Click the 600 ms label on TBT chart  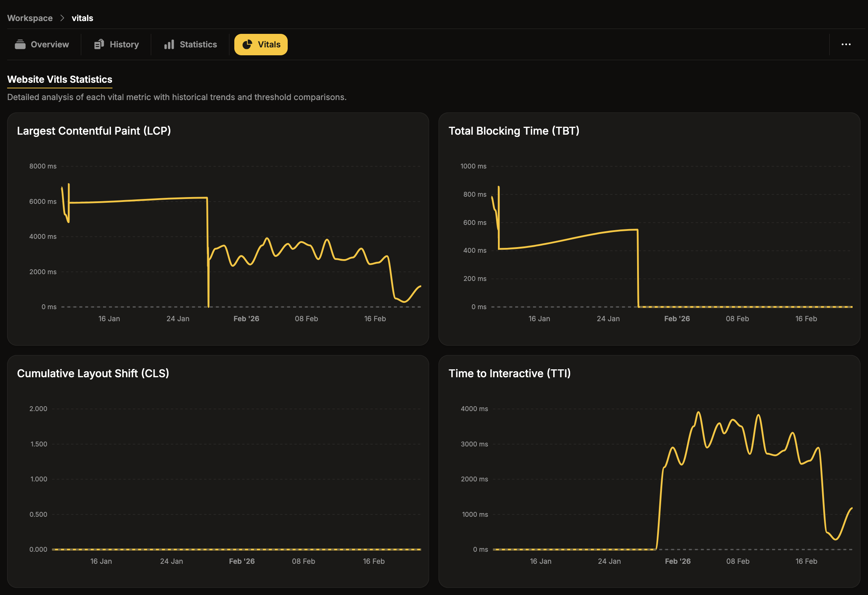click(475, 223)
